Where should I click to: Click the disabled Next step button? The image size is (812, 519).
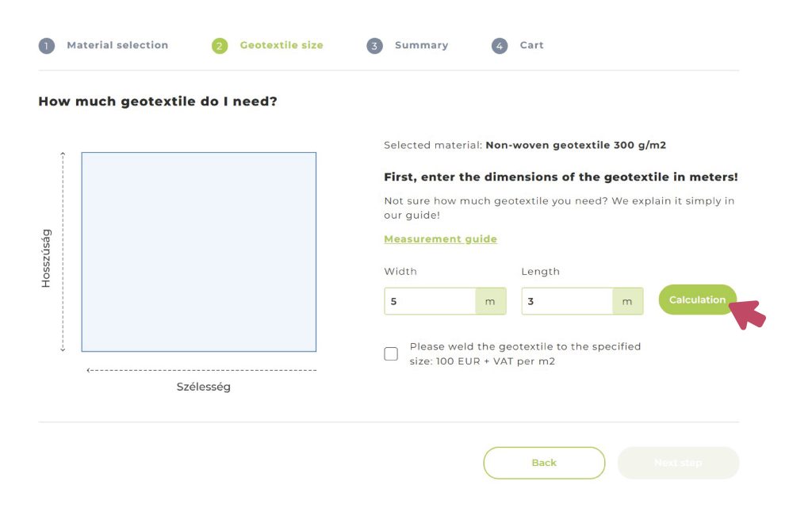click(678, 463)
